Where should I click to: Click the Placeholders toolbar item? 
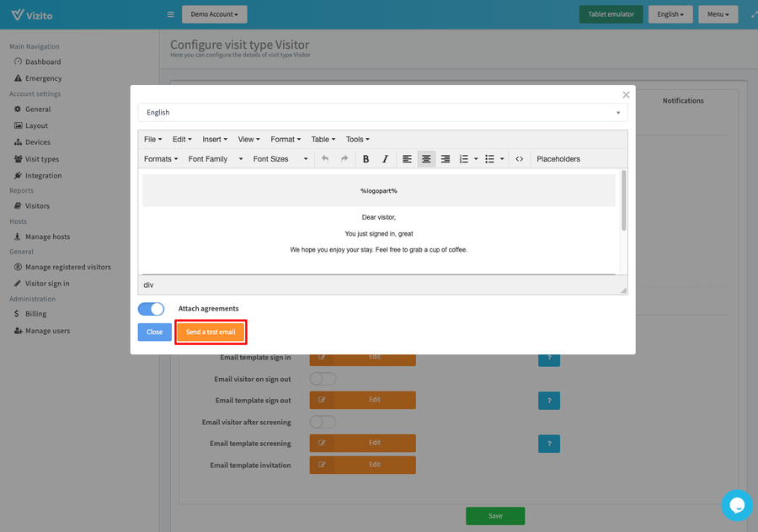[558, 158]
